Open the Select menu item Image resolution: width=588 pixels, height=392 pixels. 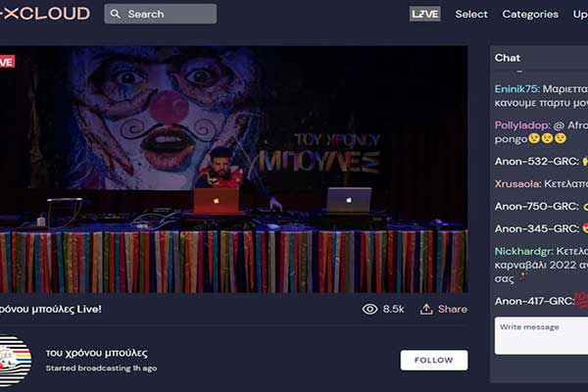471,15
